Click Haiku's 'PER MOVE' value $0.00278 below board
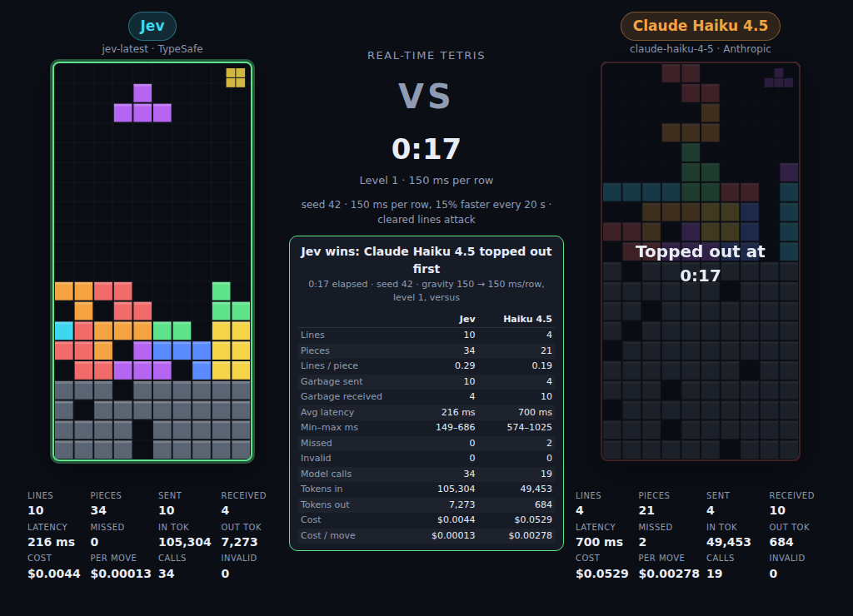The height and width of the screenshot is (616, 853). [669, 574]
